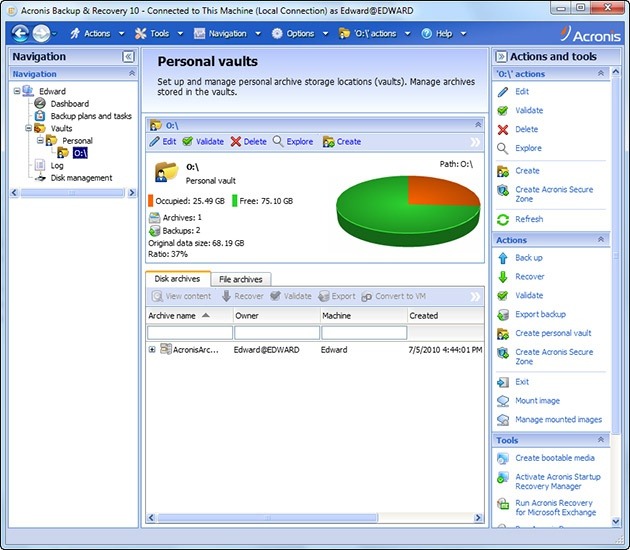Image resolution: width=630 pixels, height=550 pixels.
Task: Collapse the Navigation section header chevron
Action: click(132, 74)
